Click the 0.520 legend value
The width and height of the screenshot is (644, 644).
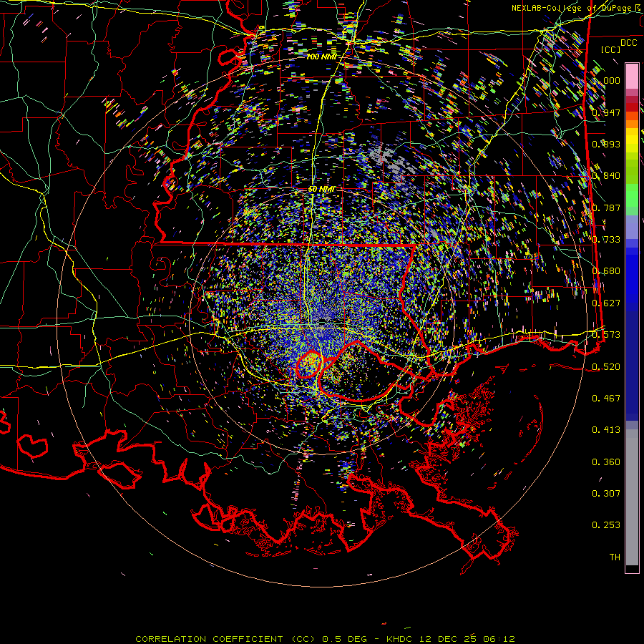(606, 367)
